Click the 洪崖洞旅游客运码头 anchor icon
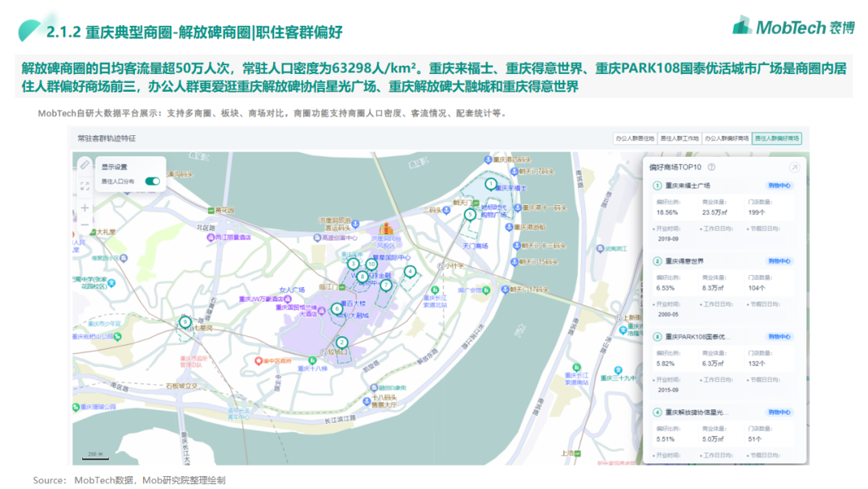 355,224
